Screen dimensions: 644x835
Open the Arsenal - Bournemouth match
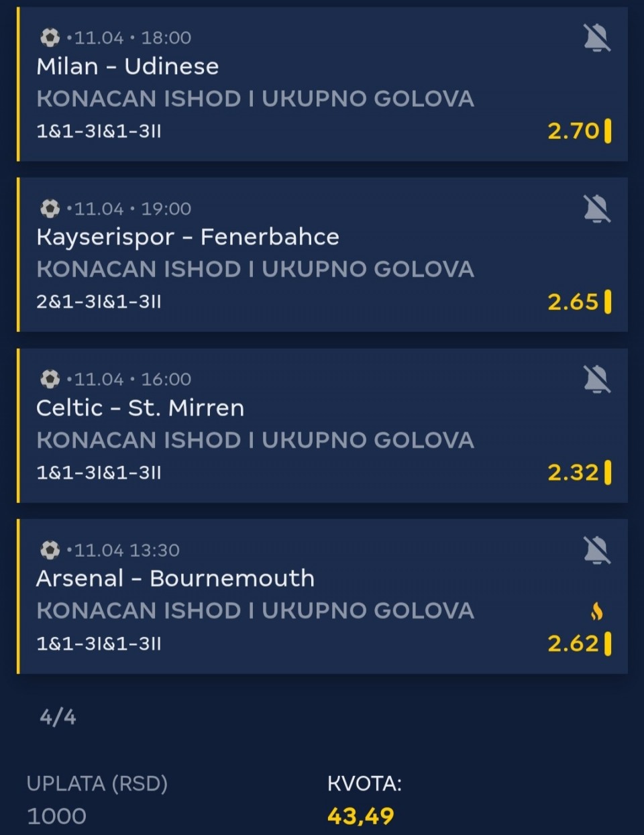click(175, 578)
